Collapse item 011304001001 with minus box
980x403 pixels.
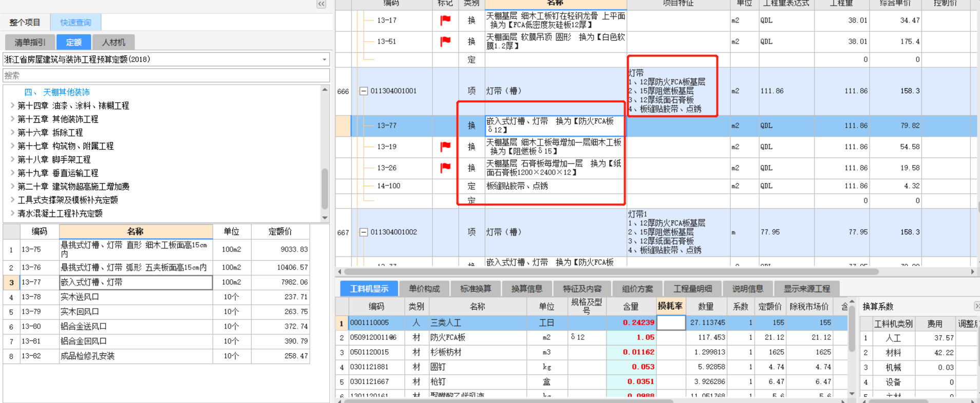pyautogui.click(x=363, y=91)
